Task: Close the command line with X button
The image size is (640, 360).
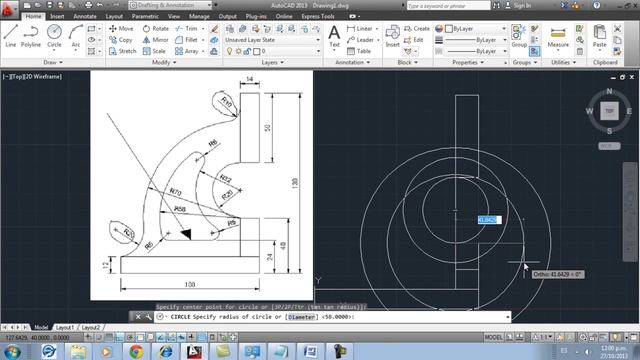Action: pyautogui.click(x=138, y=317)
